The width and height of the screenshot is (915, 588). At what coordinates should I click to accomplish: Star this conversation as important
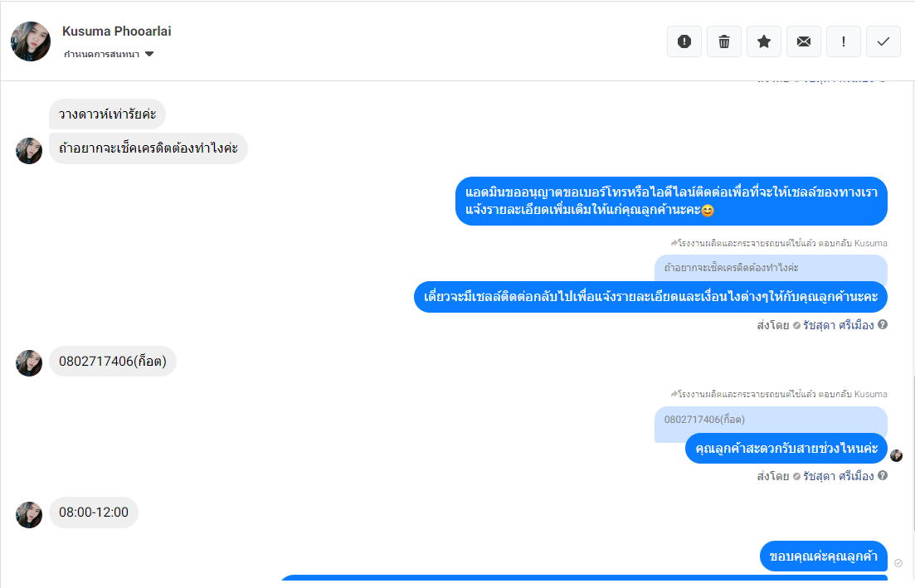(763, 41)
